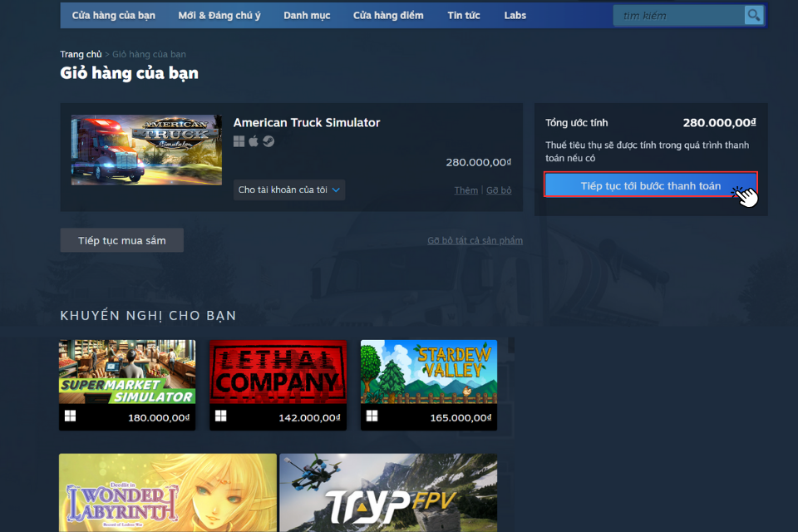Click the SteamOS icon under American Truck Simulator
This screenshot has width=798, height=532.
[268, 141]
